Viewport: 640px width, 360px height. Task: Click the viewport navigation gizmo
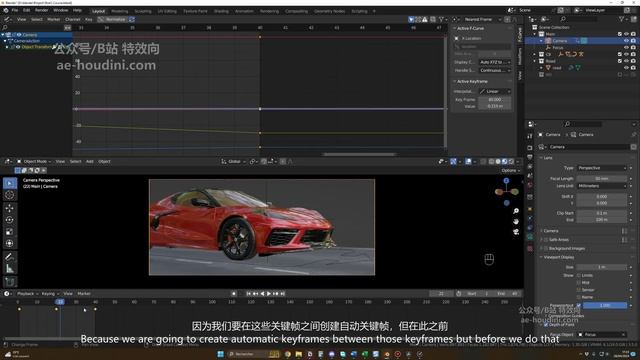(506, 191)
